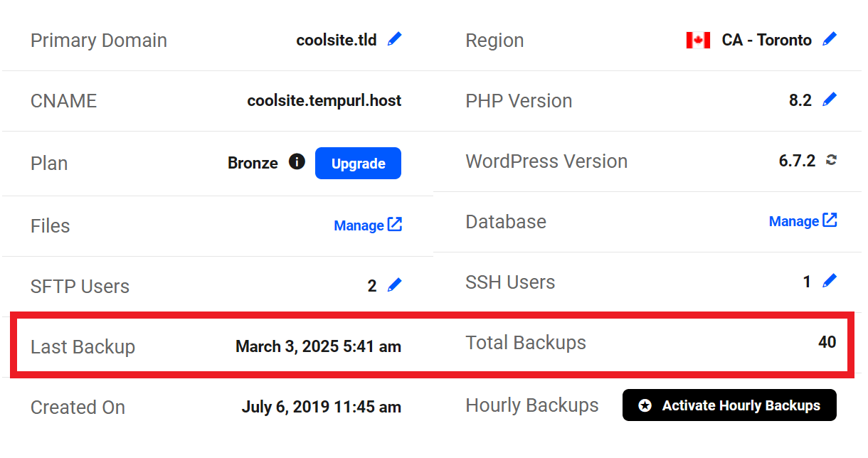Upgrade the Bronze plan
Screen dimensions: 868x458
358,163
